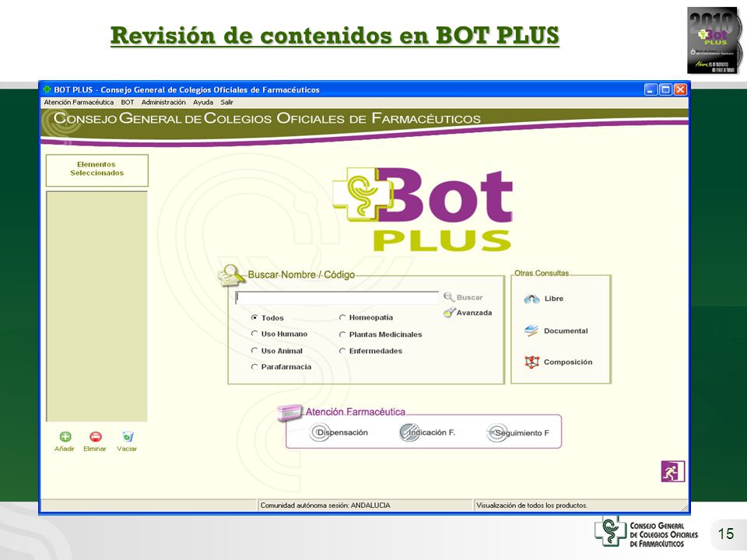This screenshot has width=747, height=560.
Task: Click the Elementos Seleccionados header box
Action: coord(97,170)
